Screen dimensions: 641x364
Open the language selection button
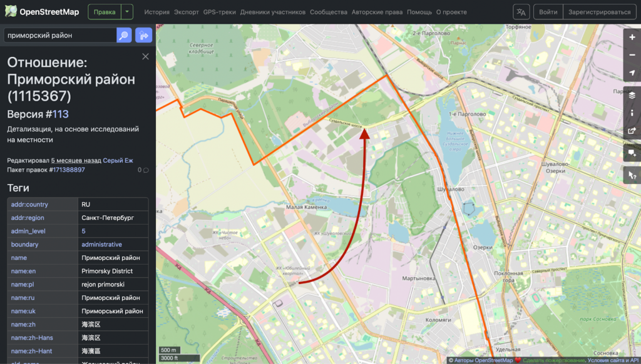click(521, 12)
